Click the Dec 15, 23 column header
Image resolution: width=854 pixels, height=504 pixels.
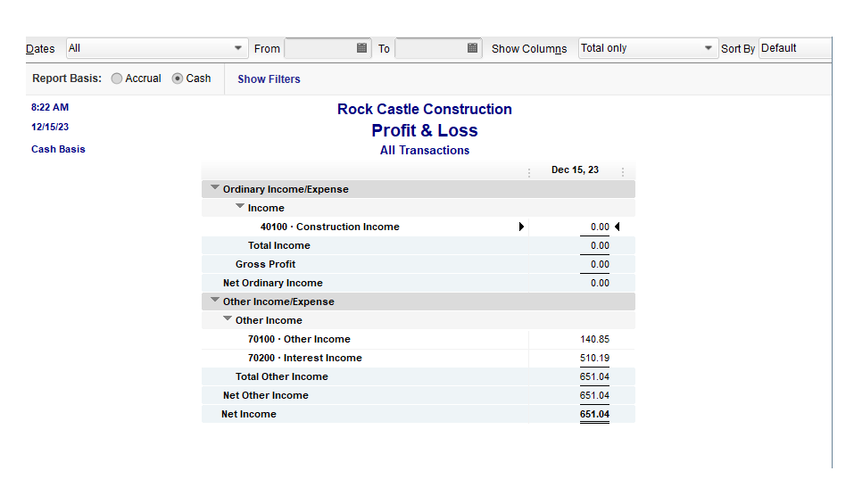coord(575,169)
